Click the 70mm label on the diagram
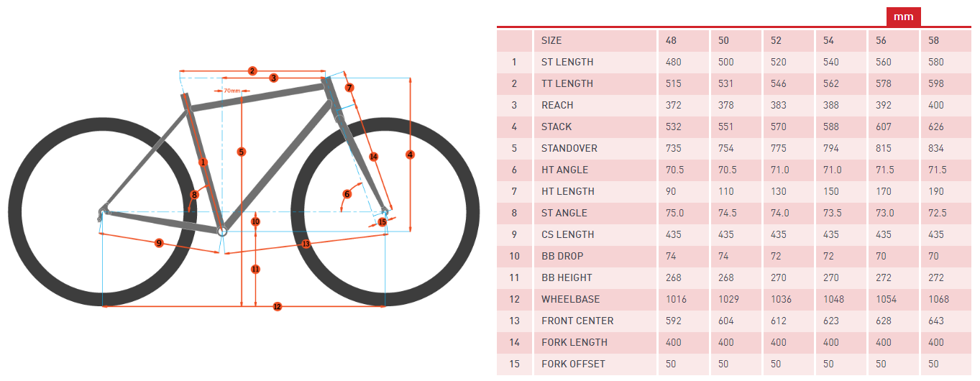 [232, 91]
